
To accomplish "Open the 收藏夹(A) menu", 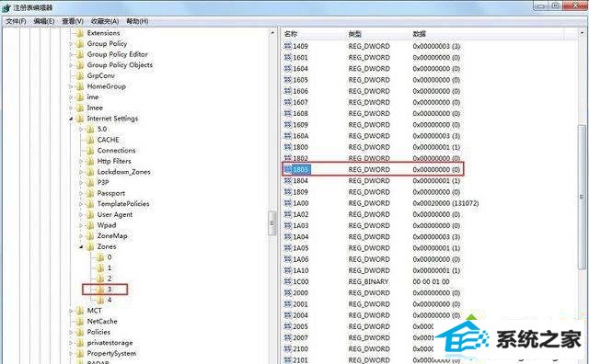I will [105, 21].
